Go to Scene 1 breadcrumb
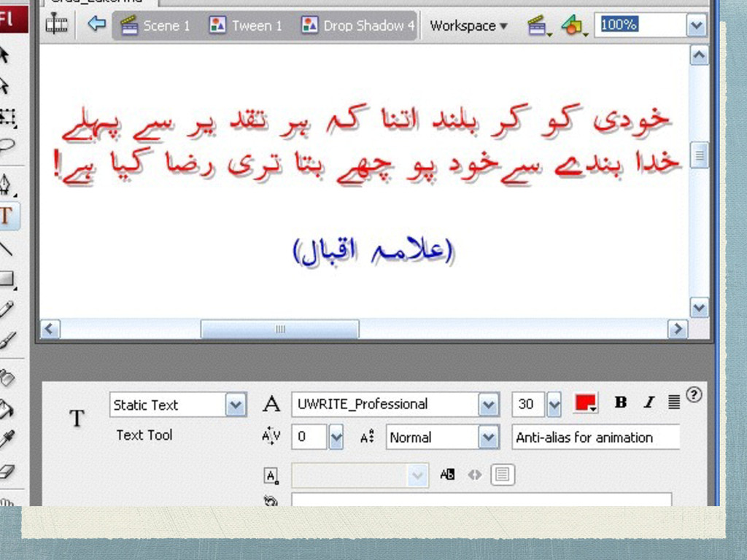Image resolution: width=747 pixels, height=560 pixels. (155, 26)
